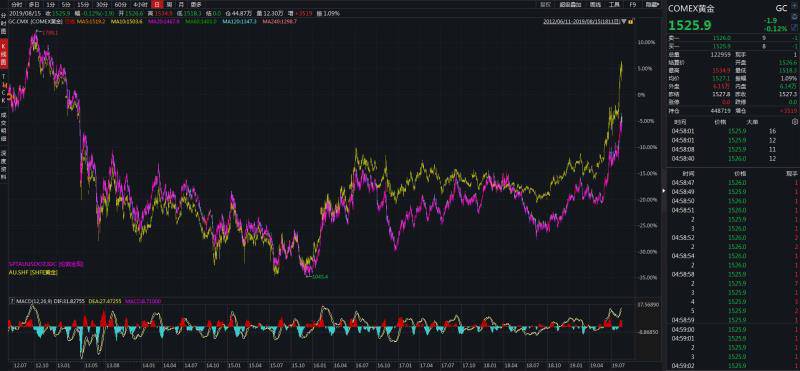
Task: Click 隐藏 to hide side panel
Action: pos(652,4)
